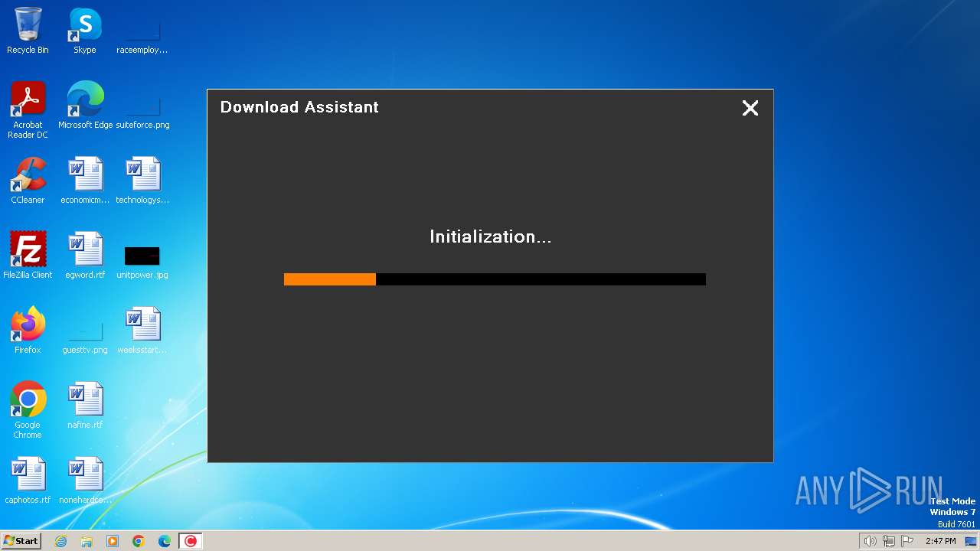
Task: Launch Microsoft Edge desktop shortcut
Action: [85, 106]
